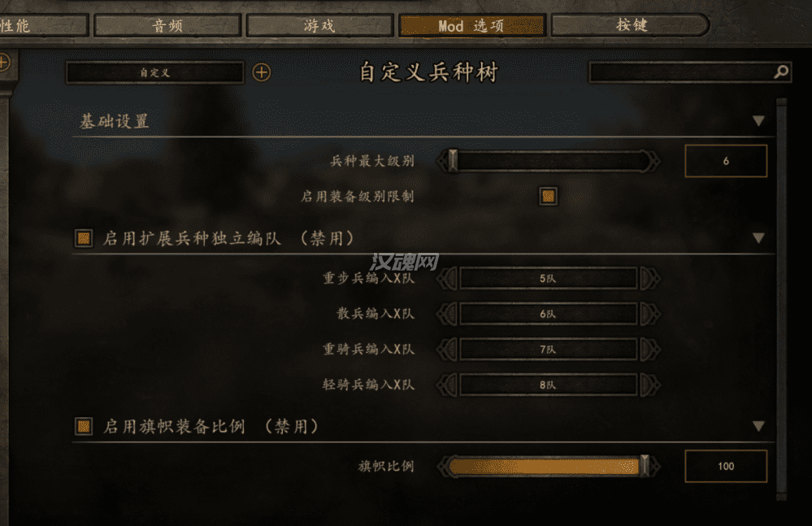Viewport: 812px width, 526px height.
Task: Click right arrow of 重步兵编入X队 selector
Action: 650,279
